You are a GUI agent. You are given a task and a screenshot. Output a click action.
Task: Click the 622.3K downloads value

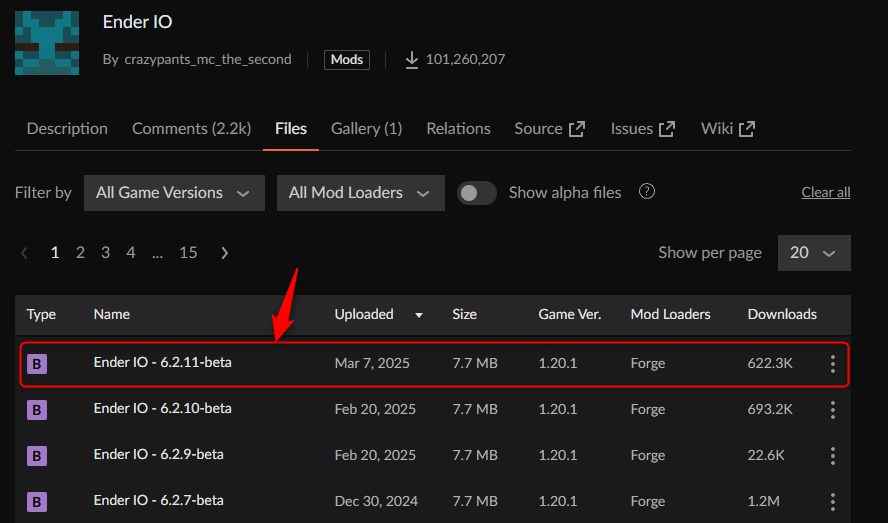pos(770,363)
